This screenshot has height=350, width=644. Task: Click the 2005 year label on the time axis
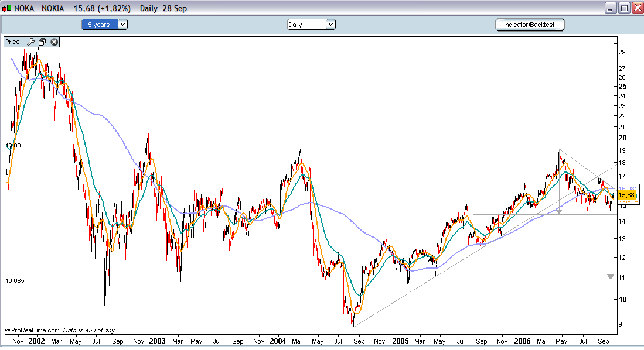click(400, 341)
